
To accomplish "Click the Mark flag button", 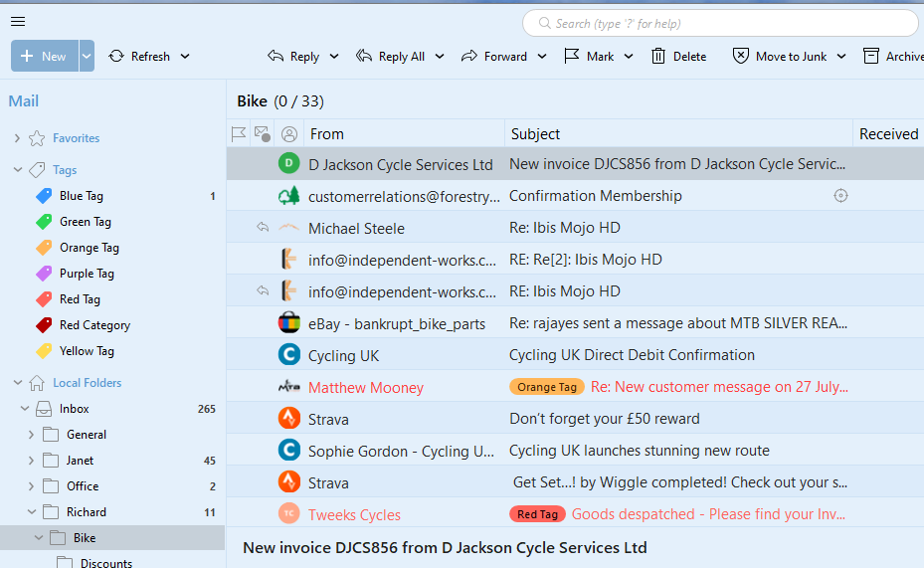I will click(589, 56).
